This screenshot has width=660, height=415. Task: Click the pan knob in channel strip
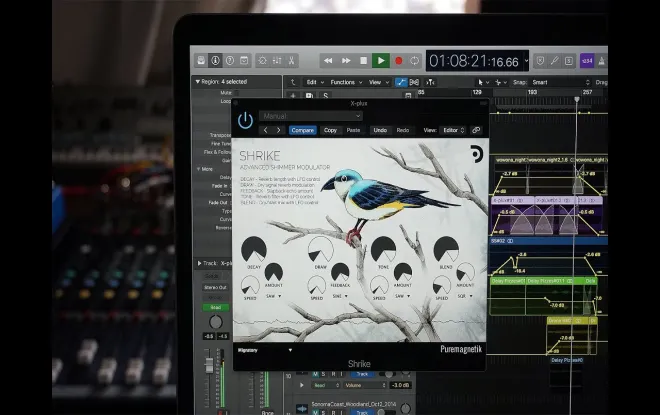point(216,322)
